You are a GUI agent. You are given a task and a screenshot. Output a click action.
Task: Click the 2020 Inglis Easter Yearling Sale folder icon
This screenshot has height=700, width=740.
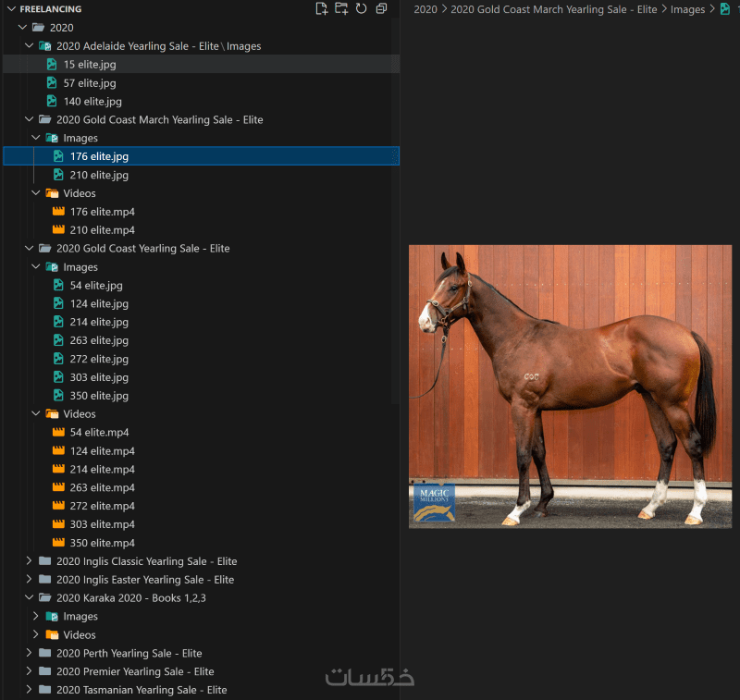(x=44, y=579)
